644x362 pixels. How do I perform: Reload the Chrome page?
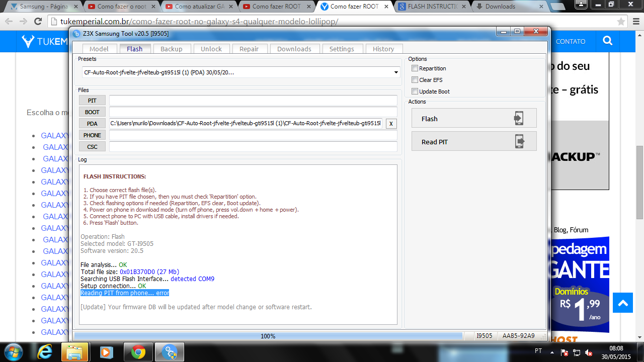[39, 22]
